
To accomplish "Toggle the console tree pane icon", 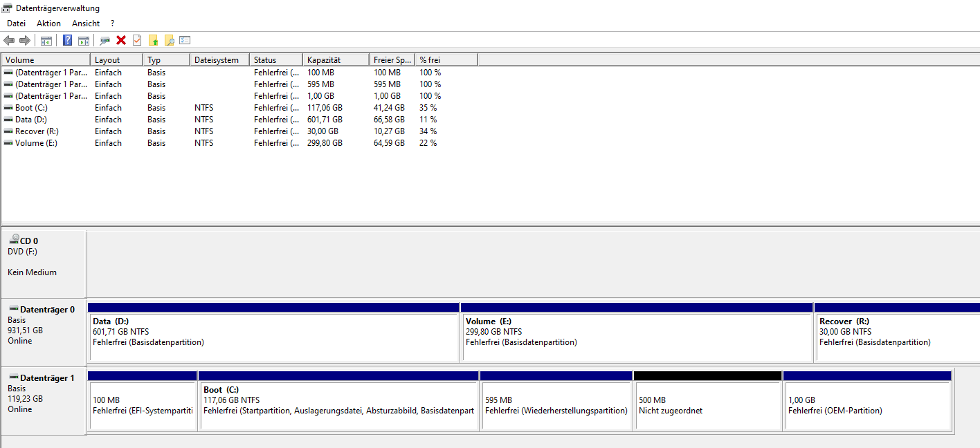I will [46, 40].
